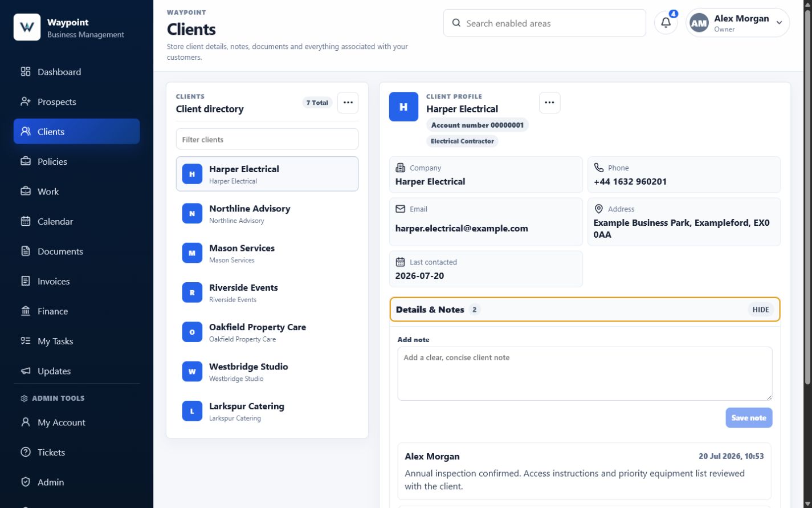Click the Filter clients field

click(x=267, y=139)
